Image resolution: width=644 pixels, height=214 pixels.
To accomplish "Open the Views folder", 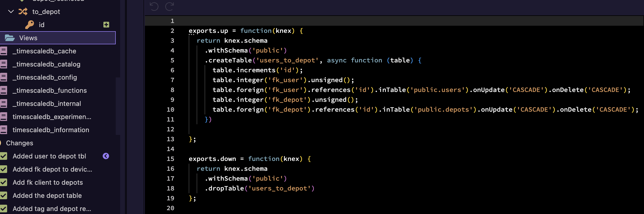I will point(58,38).
